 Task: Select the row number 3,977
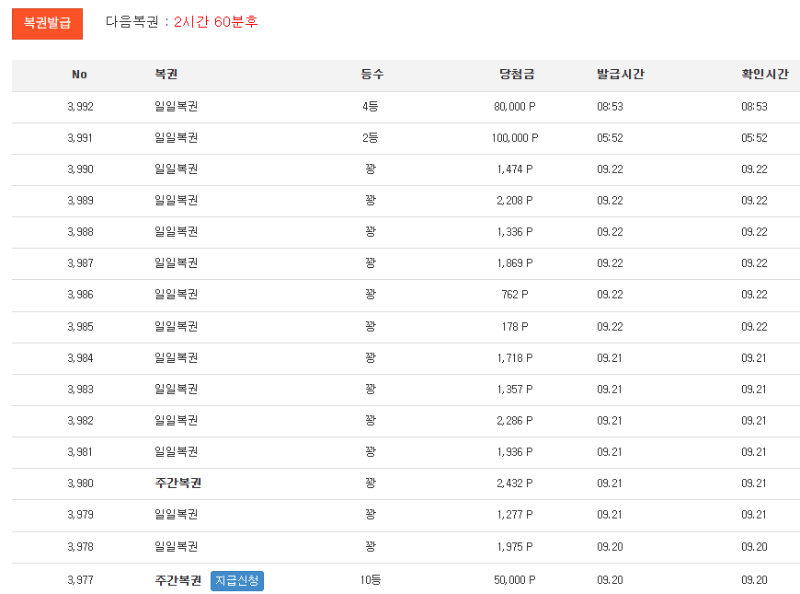(x=81, y=580)
